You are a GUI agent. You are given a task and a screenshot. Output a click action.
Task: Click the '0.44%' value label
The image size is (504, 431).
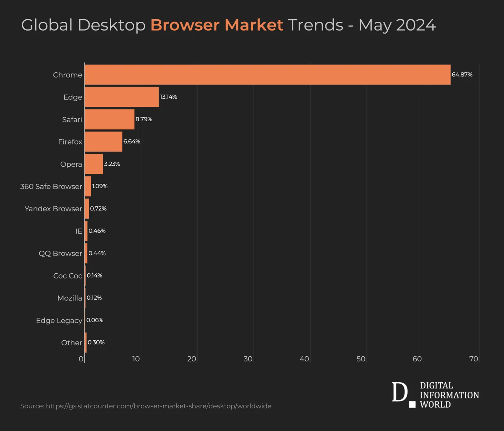click(97, 253)
